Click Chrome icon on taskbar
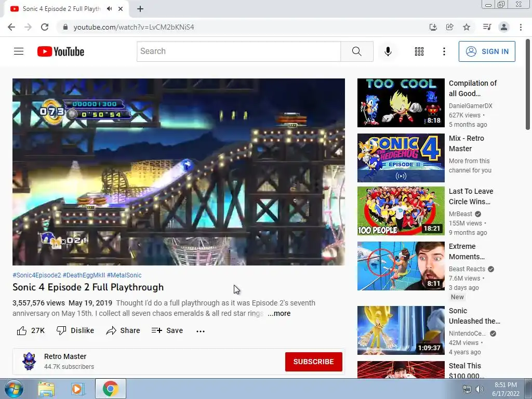 coord(110,389)
